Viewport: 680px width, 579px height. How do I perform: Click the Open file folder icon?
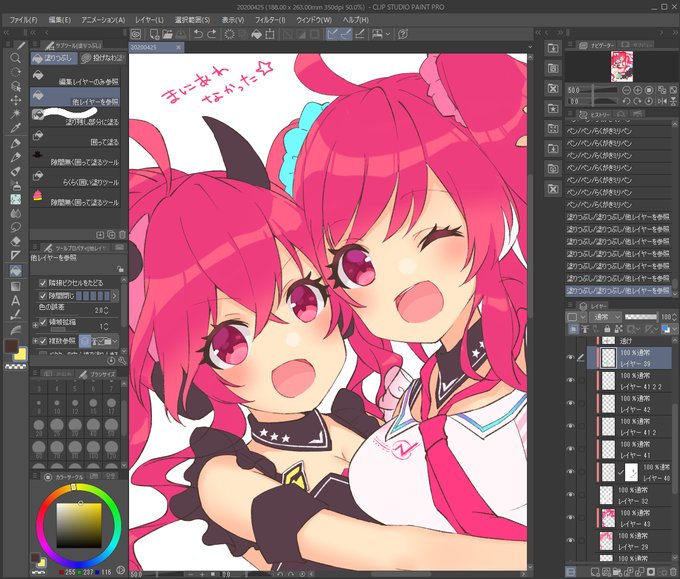167,34
